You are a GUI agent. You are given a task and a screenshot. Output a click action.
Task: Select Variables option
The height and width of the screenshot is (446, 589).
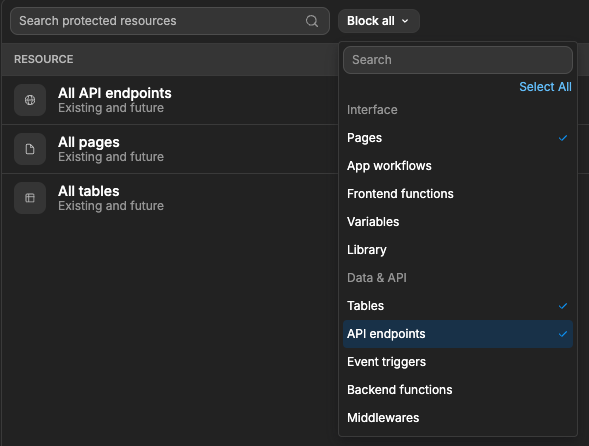coord(458,222)
